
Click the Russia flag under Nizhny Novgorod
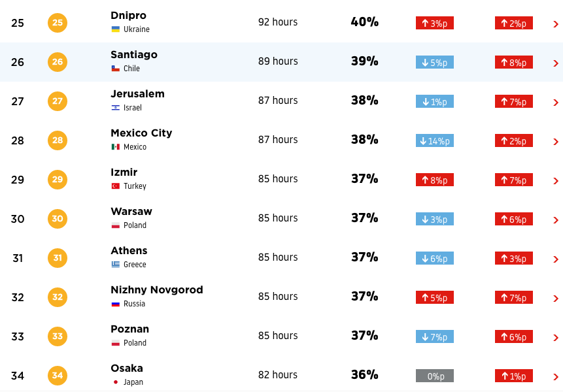(x=115, y=304)
